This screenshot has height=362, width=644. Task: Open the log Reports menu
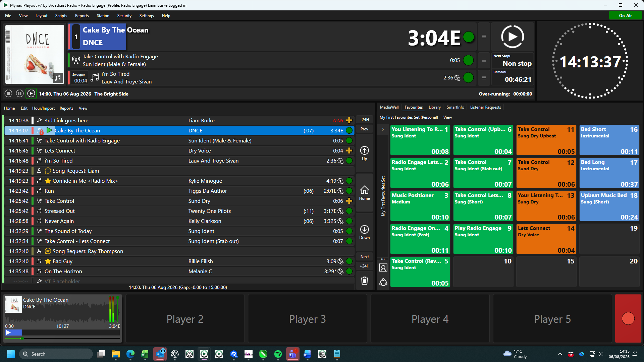(x=66, y=108)
